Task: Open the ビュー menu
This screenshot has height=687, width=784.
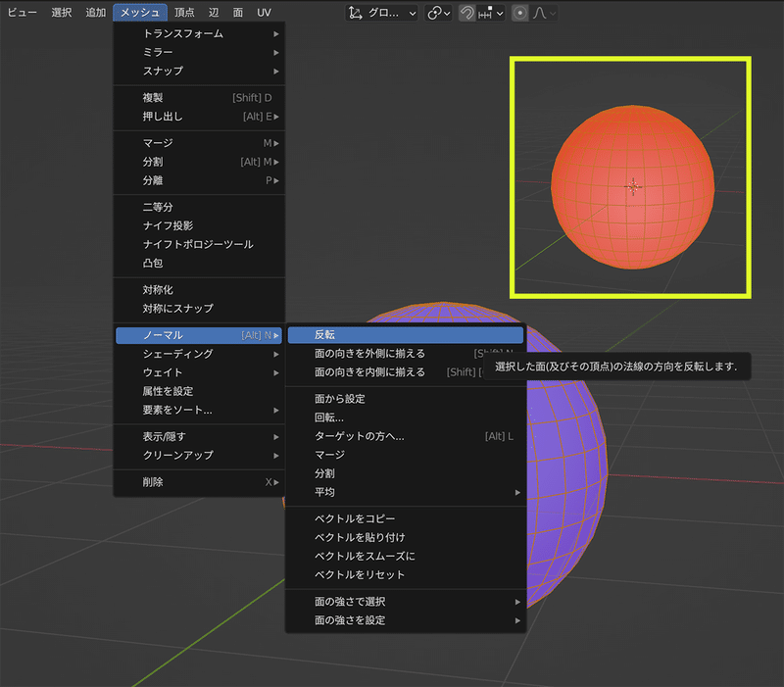Action: (23, 13)
